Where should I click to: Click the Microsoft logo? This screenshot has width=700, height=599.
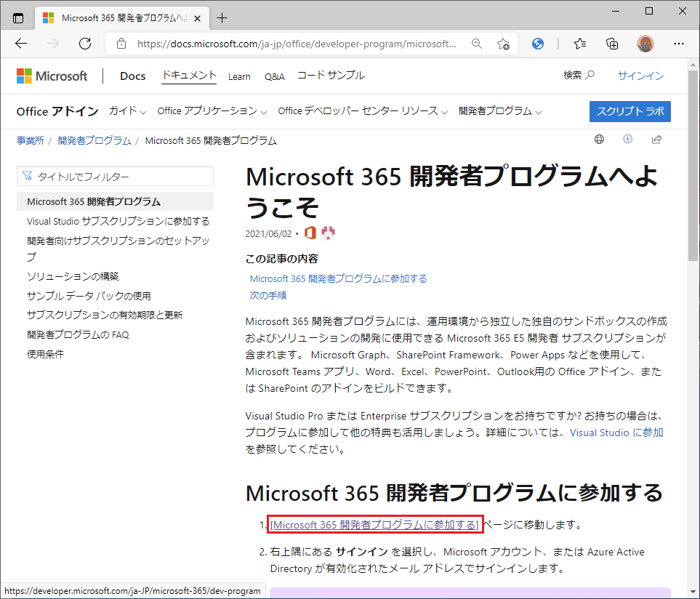click(x=52, y=76)
